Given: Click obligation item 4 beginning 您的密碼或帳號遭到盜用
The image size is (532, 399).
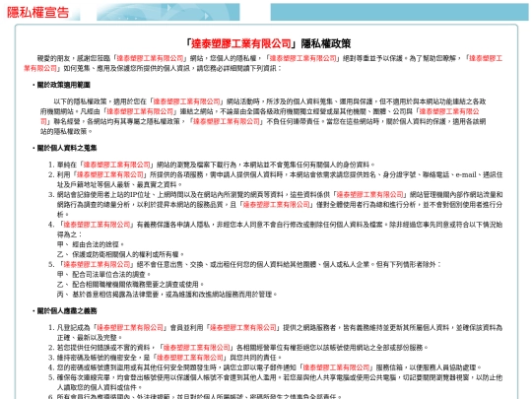Looking at the screenshot, I should [269, 367].
